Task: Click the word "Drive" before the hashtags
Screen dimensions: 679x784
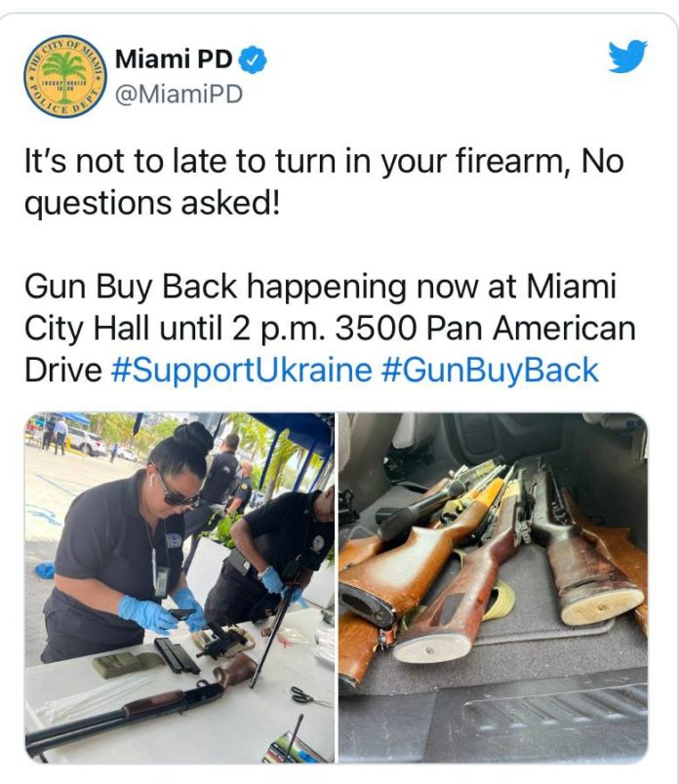Action: [63, 370]
